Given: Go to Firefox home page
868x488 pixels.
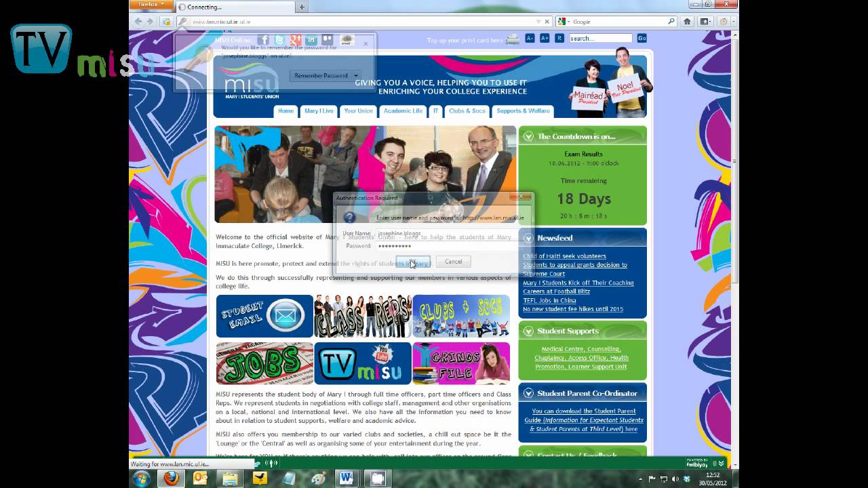Looking at the screenshot, I should (688, 22).
